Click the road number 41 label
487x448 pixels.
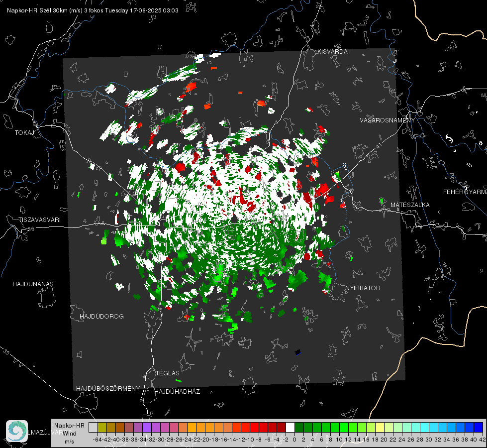click(x=379, y=145)
